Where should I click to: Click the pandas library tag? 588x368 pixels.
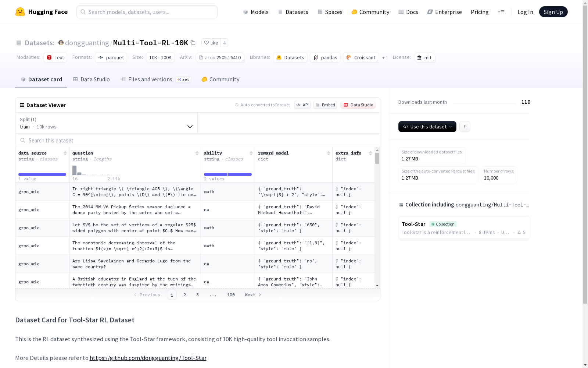point(325,57)
